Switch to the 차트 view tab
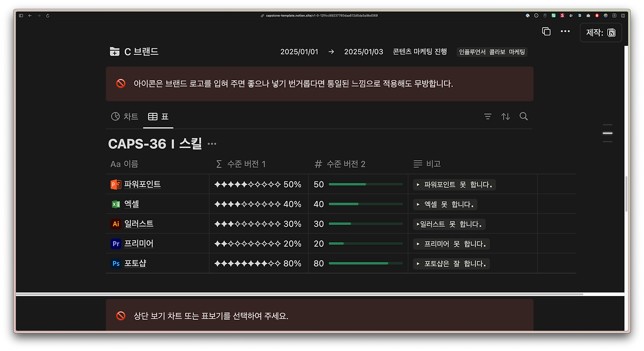 tap(125, 116)
